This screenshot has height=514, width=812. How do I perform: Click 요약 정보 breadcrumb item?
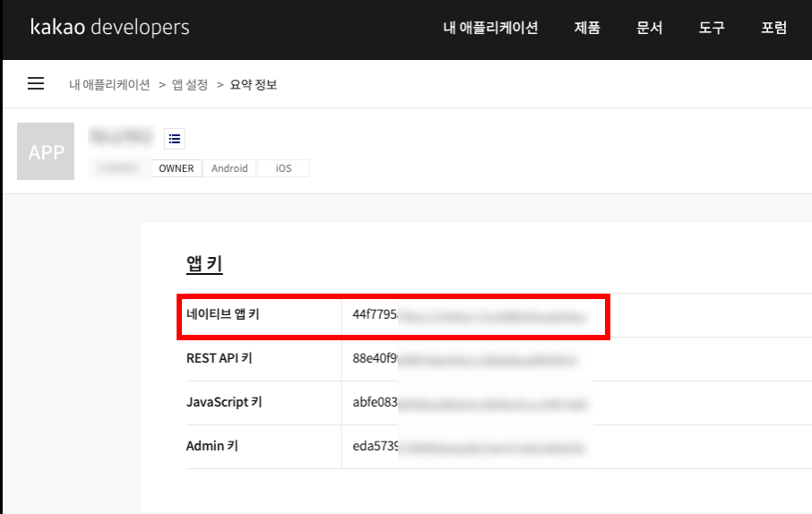coord(254,84)
